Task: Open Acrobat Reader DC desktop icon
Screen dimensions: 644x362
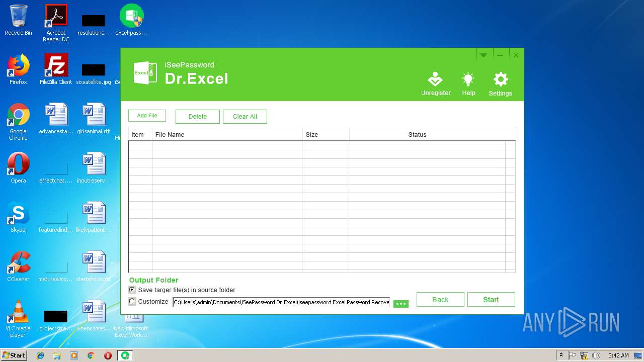Action: point(56,23)
